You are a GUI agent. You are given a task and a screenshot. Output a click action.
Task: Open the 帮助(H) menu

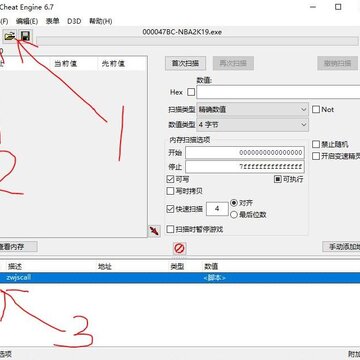[100, 21]
